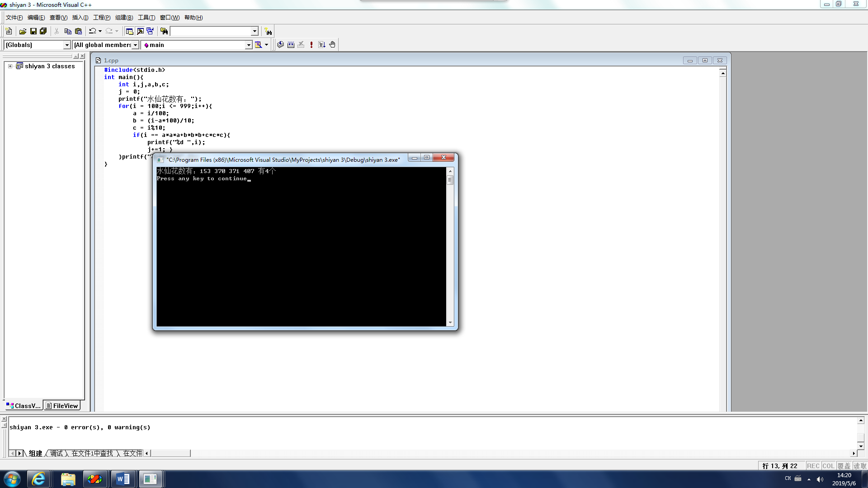Click the Find text input box
868x488 pixels.
pos(210,31)
